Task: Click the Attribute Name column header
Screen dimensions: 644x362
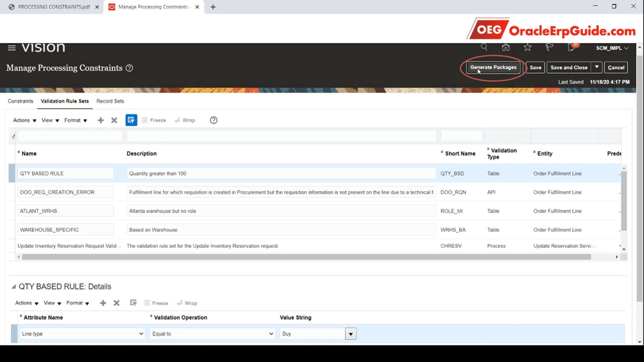Action: (x=43, y=318)
